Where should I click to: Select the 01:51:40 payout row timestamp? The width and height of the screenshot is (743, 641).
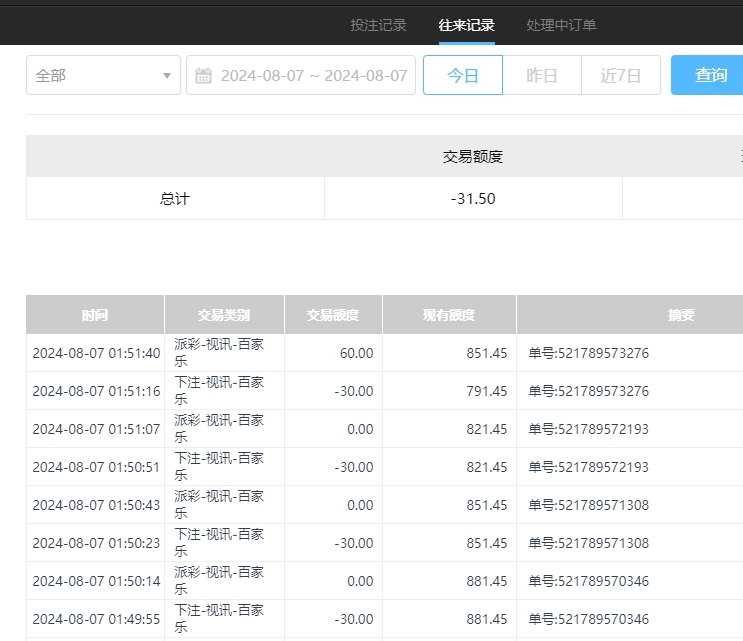96,353
